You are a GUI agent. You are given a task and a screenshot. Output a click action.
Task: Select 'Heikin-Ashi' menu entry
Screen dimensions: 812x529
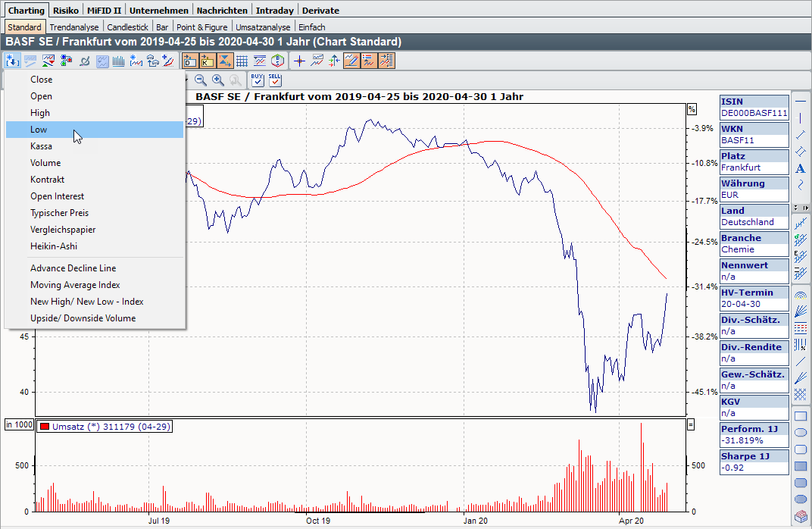pyautogui.click(x=54, y=246)
